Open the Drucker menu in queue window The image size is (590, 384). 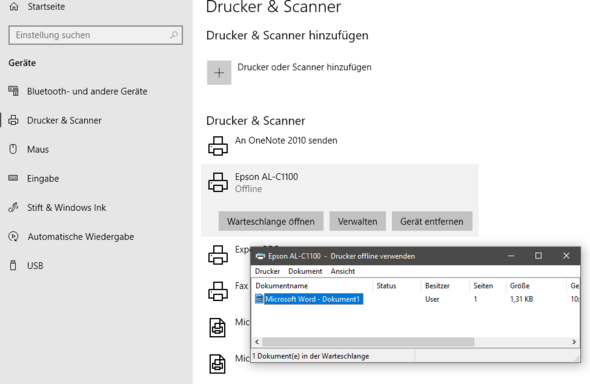pyautogui.click(x=267, y=271)
